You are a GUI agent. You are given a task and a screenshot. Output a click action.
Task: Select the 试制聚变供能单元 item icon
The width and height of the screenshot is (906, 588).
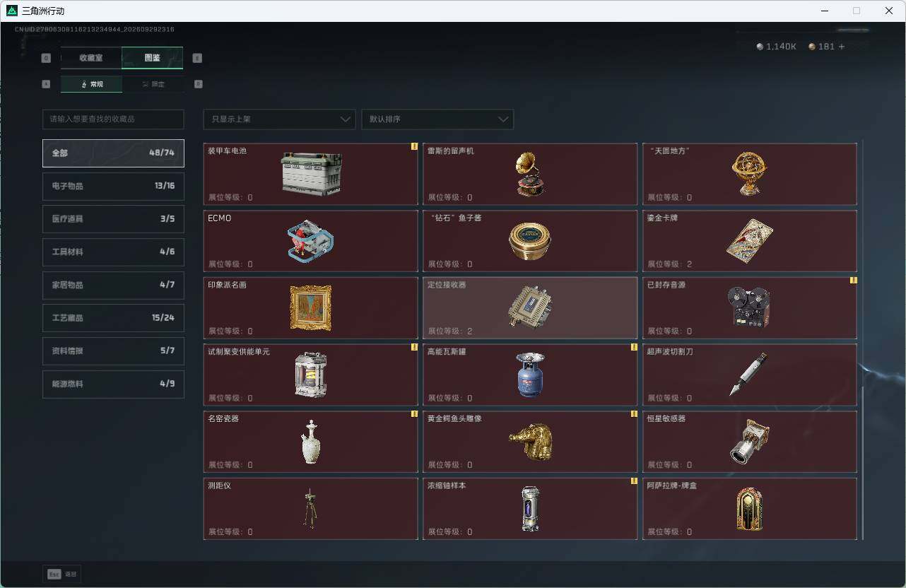click(x=311, y=375)
